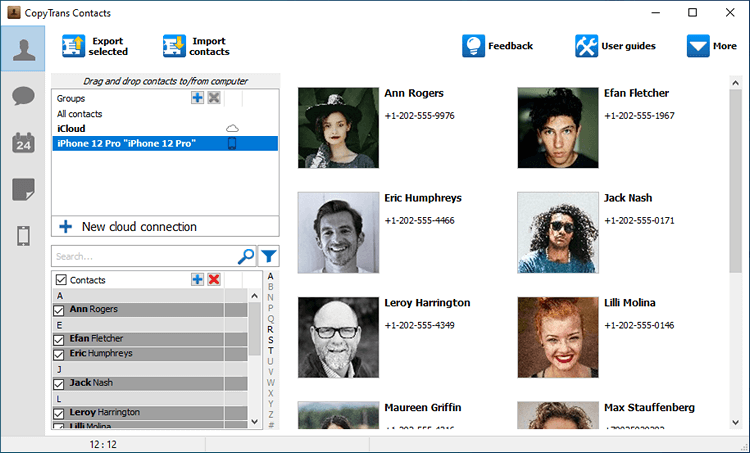Select iPhone 12 Pro group row
The height and width of the screenshot is (453, 750).
(x=165, y=144)
